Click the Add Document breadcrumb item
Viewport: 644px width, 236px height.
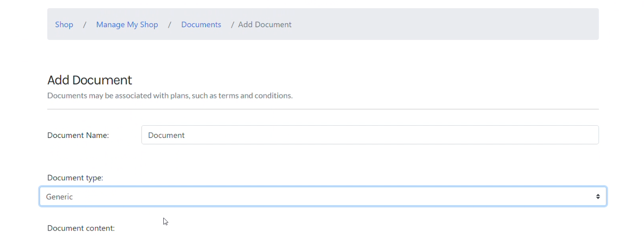point(265,25)
